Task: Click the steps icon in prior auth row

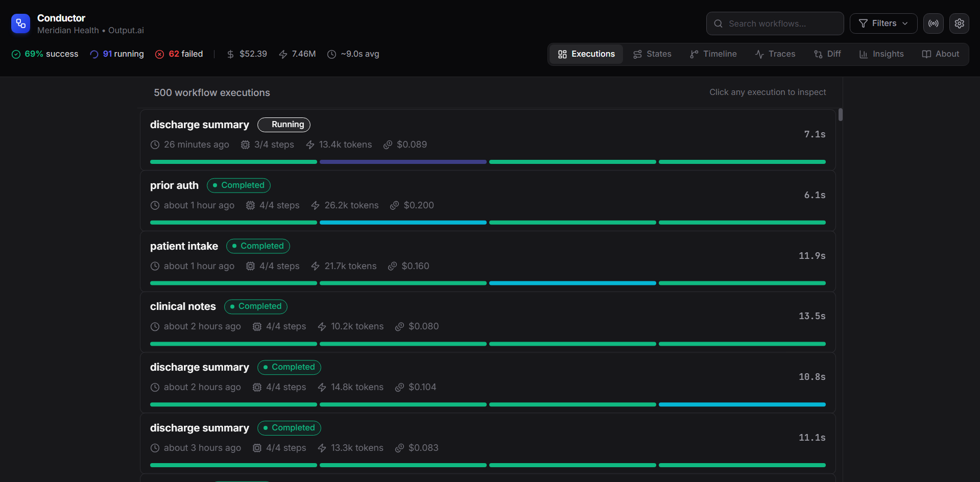Action: (x=250, y=205)
